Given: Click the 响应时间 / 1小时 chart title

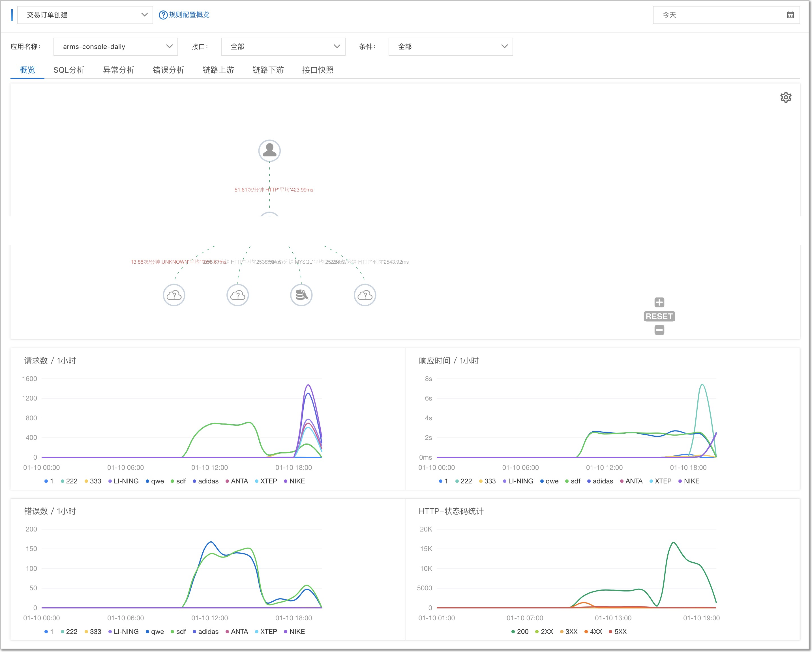Looking at the screenshot, I should coord(449,361).
